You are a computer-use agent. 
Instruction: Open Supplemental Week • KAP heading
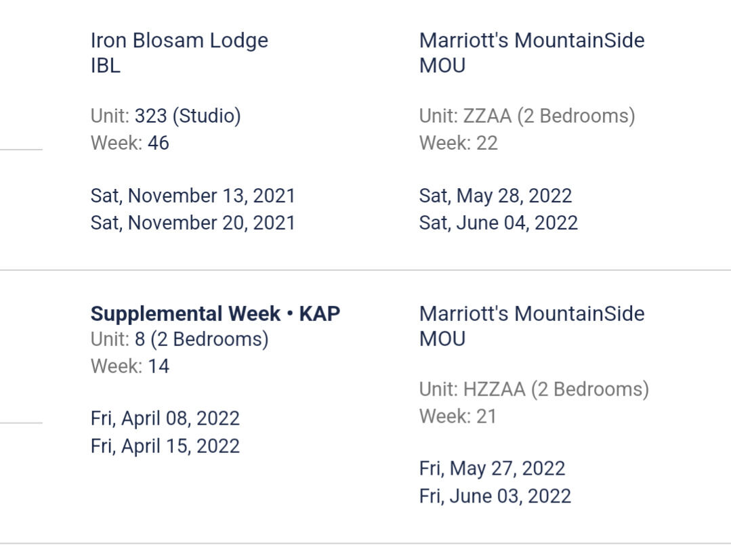coord(215,314)
